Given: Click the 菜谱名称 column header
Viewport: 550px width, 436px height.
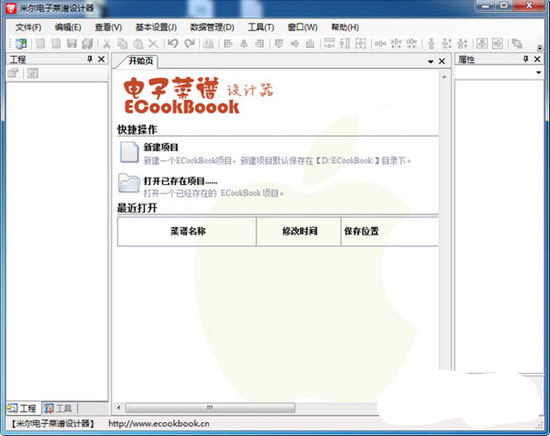Looking at the screenshot, I should pos(187,231).
